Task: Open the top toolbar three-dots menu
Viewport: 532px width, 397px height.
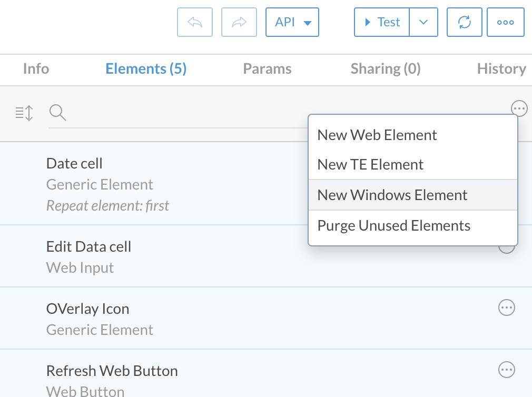Action: tap(506, 22)
